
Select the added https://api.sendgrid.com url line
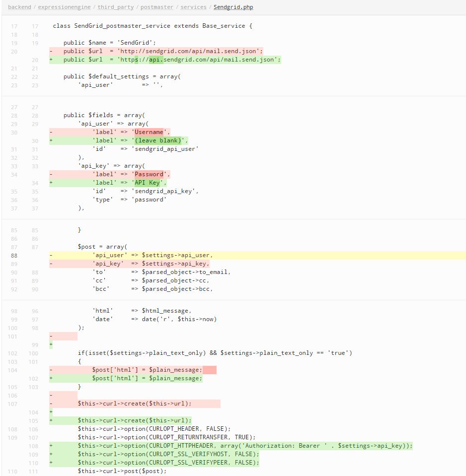pos(165,60)
